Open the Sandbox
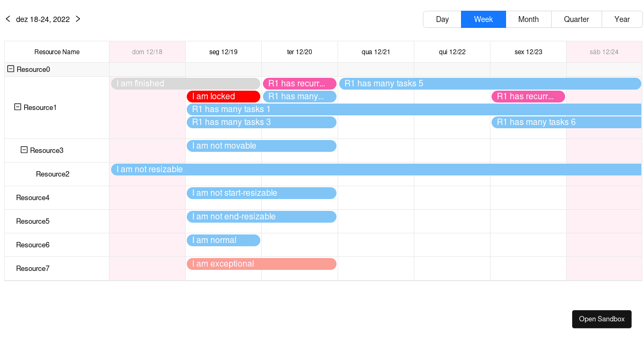The height and width of the screenshot is (338, 644). [602, 319]
